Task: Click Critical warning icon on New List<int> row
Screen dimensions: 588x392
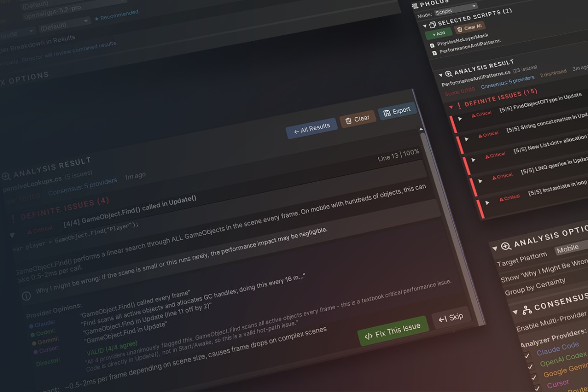Action: click(488, 156)
